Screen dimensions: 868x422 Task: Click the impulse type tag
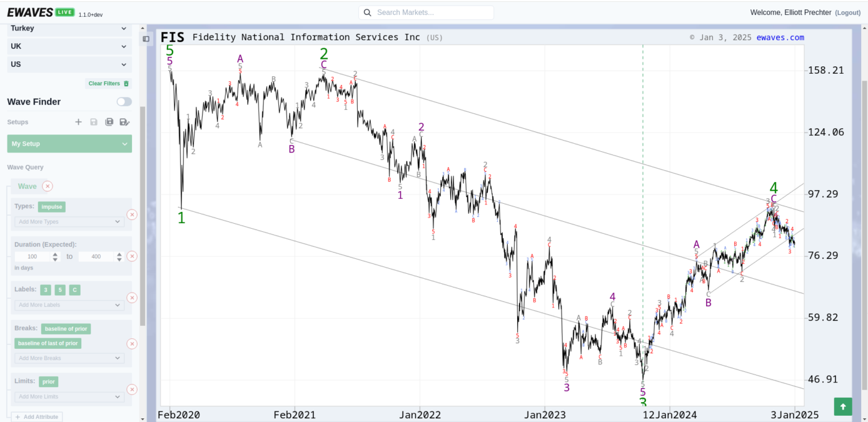51,207
